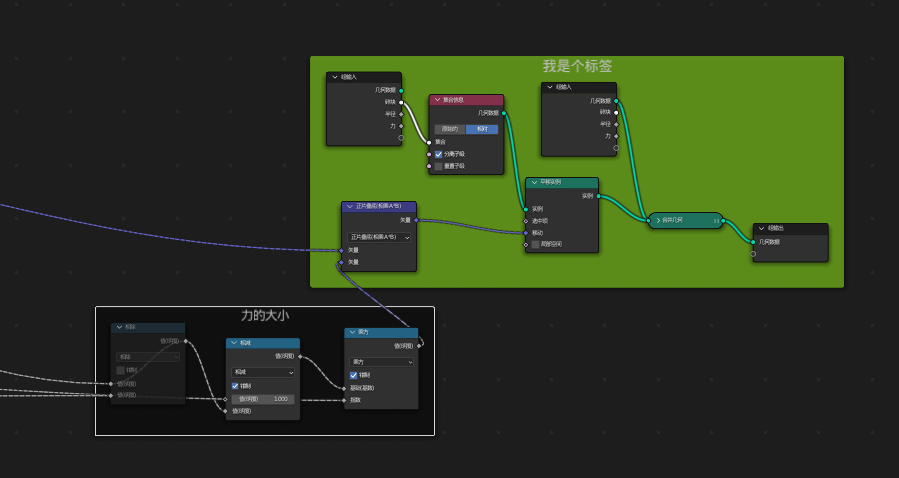Open the 乘方 operation dropdown

(x=381, y=362)
